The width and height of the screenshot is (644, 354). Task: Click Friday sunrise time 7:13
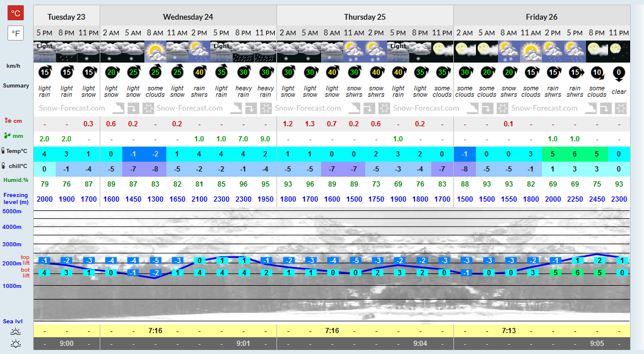(508, 331)
